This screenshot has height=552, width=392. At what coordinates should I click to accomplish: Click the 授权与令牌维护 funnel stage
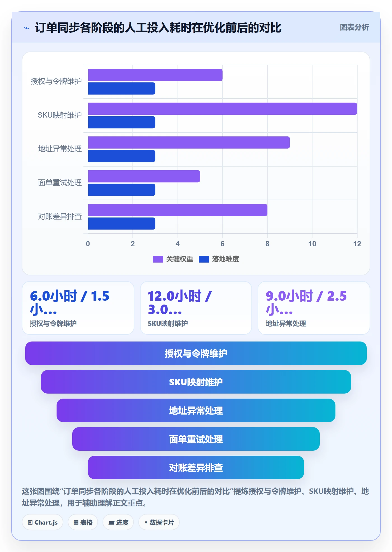point(196,353)
